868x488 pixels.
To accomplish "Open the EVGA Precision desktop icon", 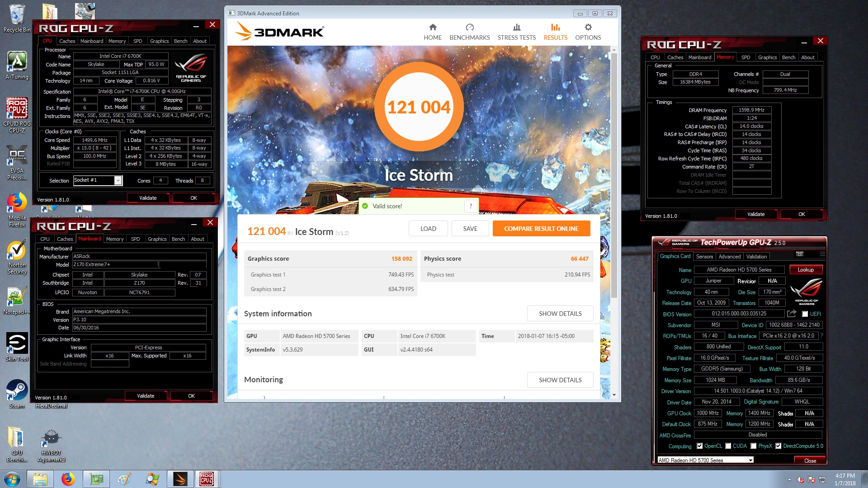I will [17, 163].
